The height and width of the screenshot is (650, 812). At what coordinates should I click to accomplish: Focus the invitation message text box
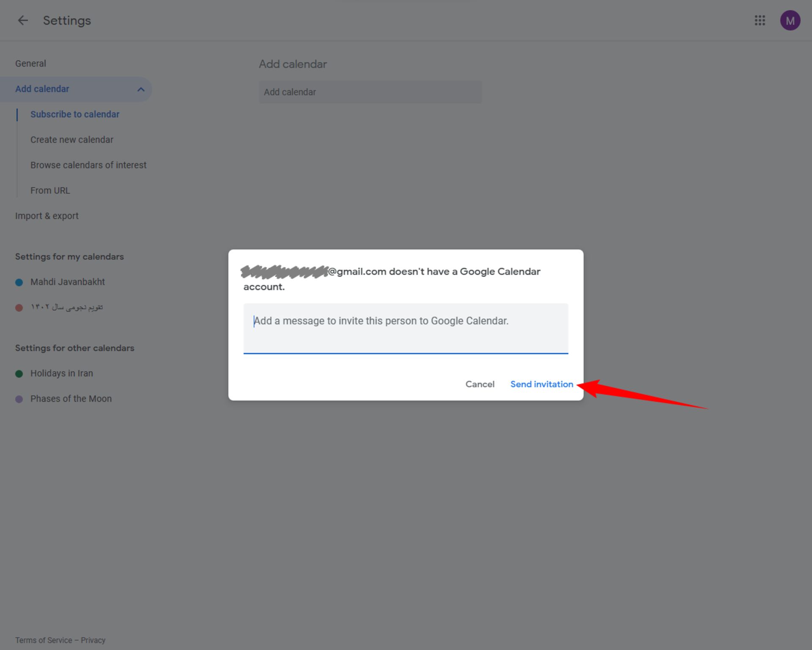tap(406, 328)
